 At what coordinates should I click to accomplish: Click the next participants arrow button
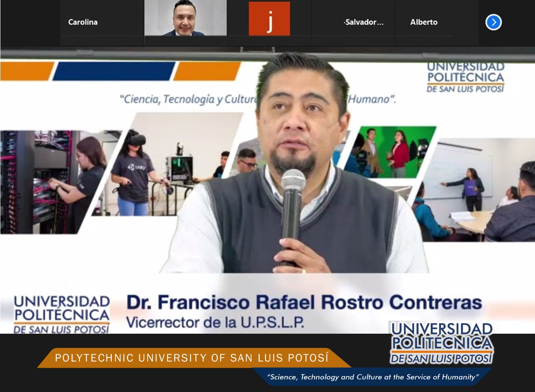(x=493, y=22)
